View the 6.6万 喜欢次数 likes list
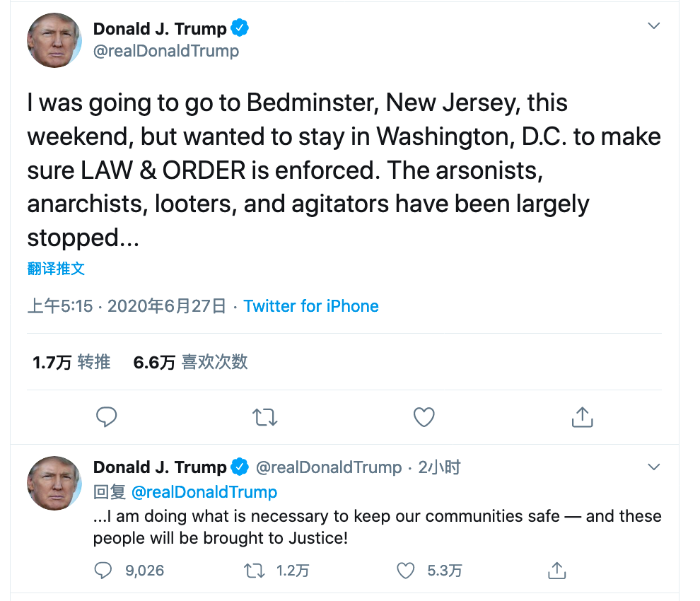The height and width of the screenshot is (601, 700). 190,362
